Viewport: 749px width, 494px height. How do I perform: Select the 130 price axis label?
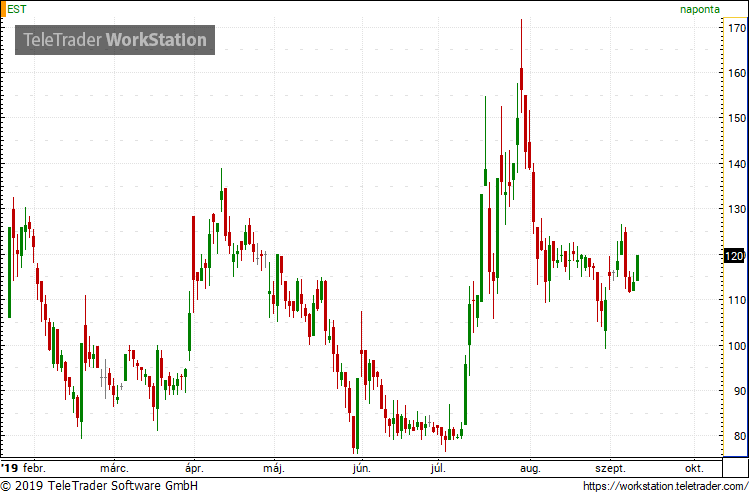(738, 209)
